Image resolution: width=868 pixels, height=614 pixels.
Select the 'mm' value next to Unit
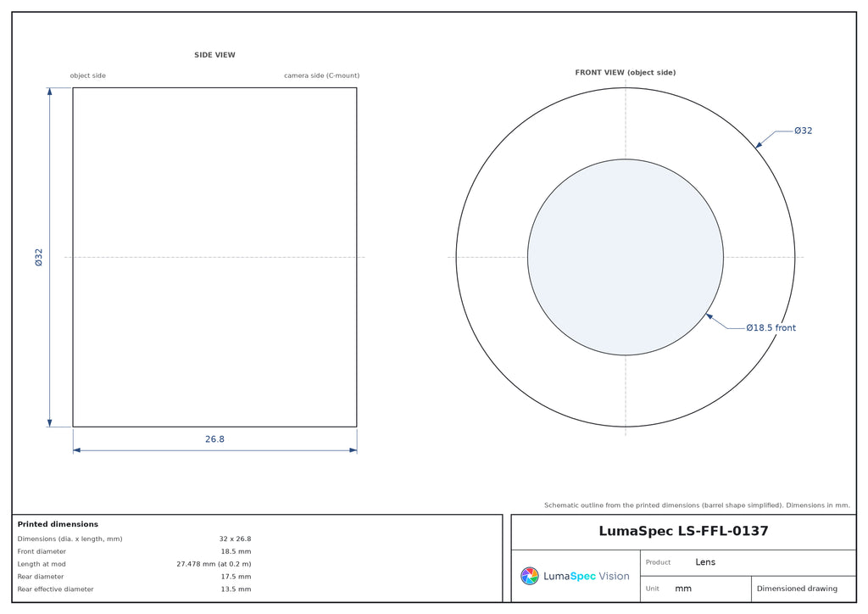[683, 589]
